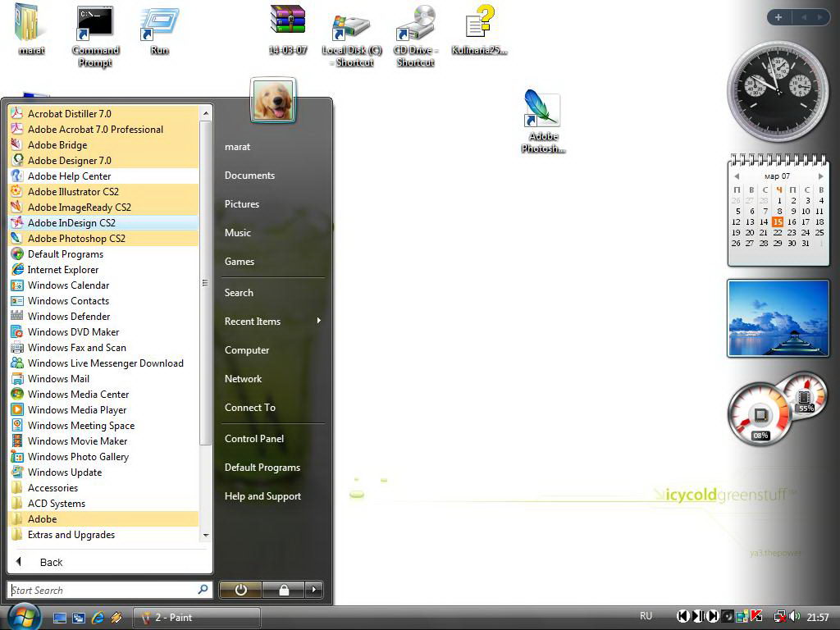Lock the computer with the lock button

(284, 590)
